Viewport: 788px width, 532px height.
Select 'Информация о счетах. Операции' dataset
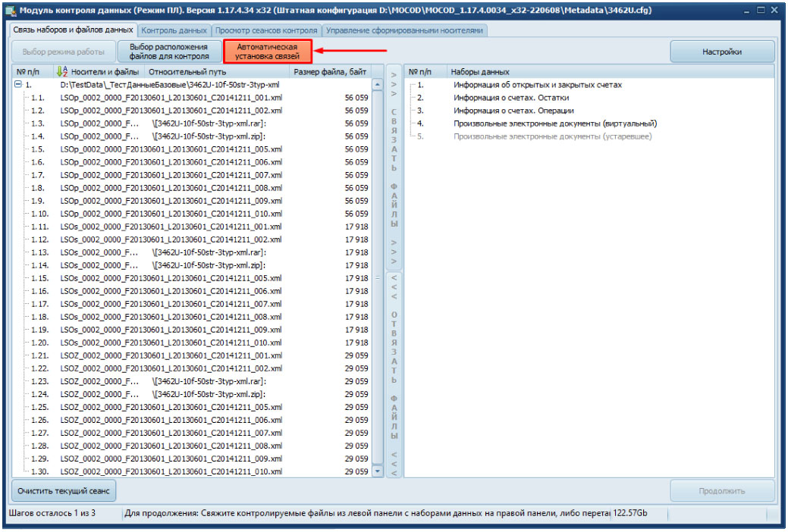click(x=513, y=111)
